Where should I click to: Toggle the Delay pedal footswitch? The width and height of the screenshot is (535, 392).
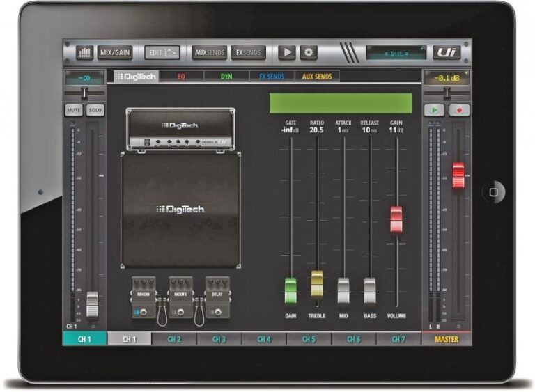(x=217, y=312)
